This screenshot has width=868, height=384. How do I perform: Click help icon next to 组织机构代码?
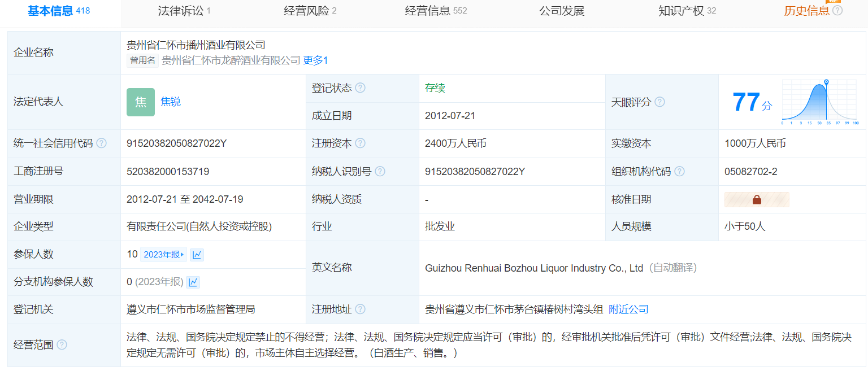[x=679, y=171]
